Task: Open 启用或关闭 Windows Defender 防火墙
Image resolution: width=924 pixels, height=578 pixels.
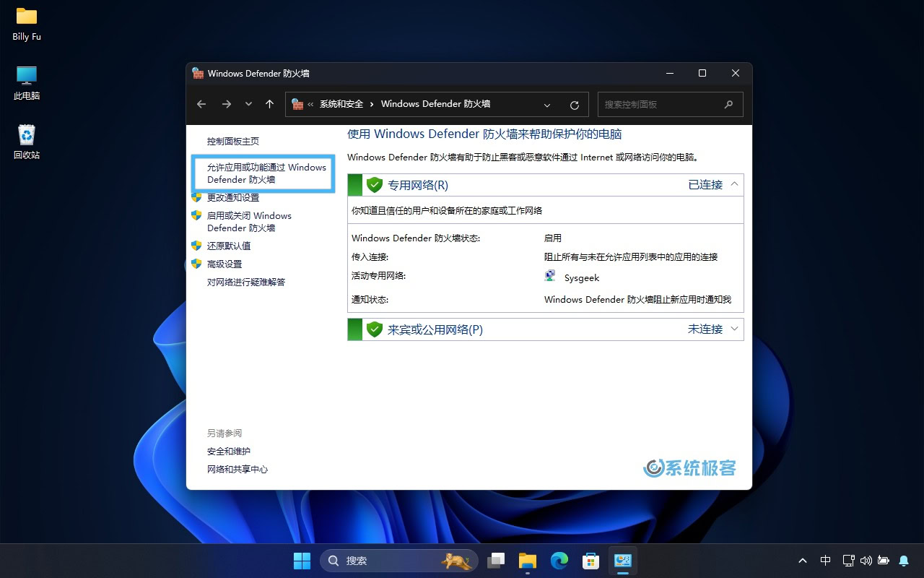Action: [x=249, y=222]
